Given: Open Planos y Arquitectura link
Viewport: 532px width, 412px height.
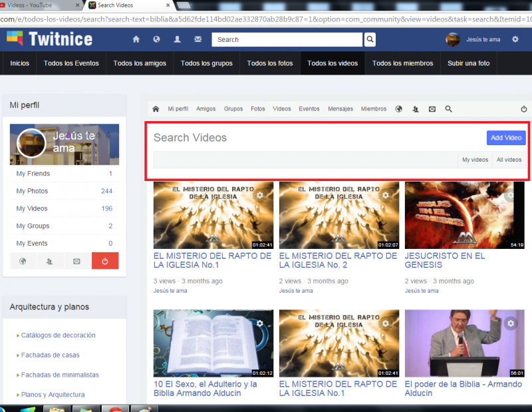Looking at the screenshot, I should pyautogui.click(x=53, y=395).
